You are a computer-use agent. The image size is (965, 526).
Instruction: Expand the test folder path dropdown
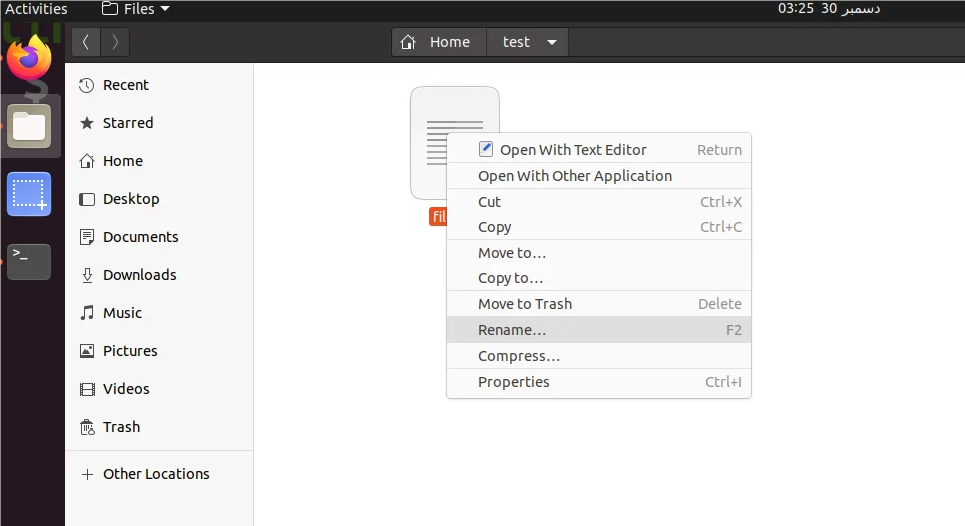551,42
